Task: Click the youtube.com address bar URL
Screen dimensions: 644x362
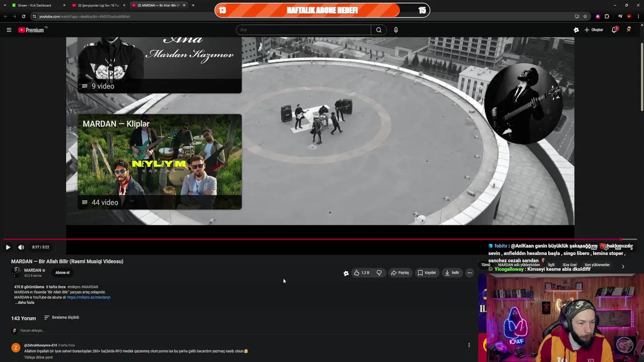Action: 85,17
